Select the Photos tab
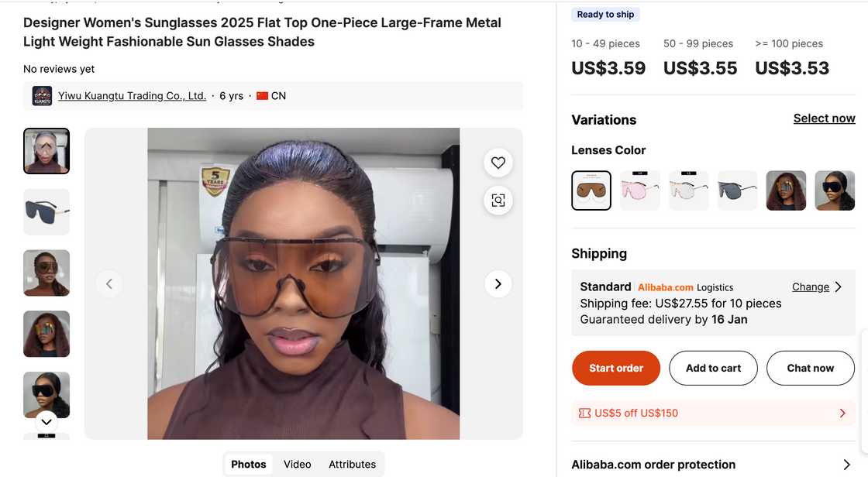868x477 pixels. 248,465
